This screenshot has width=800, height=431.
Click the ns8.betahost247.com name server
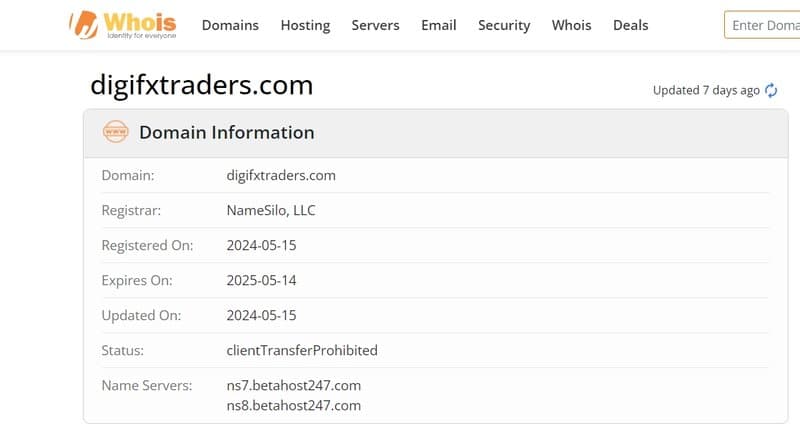[x=293, y=405]
